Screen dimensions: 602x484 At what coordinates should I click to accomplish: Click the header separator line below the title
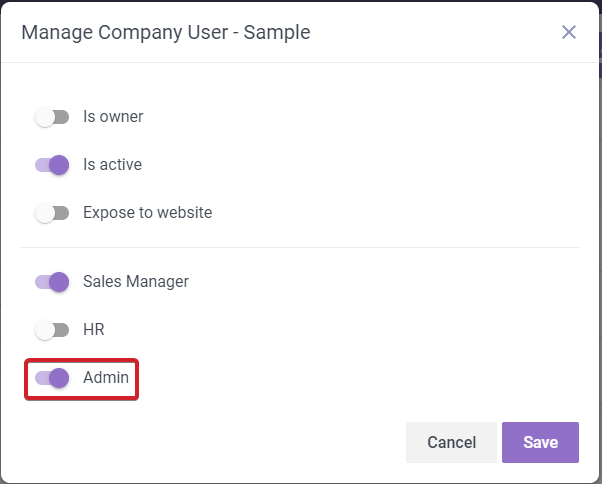coord(300,63)
